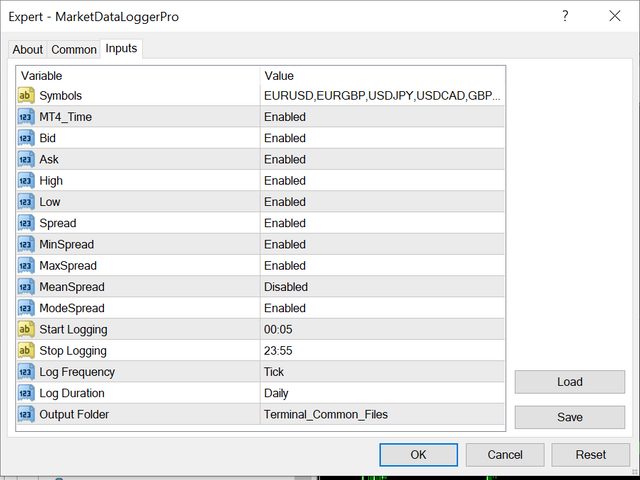The width and height of the screenshot is (640, 480).
Task: Select the Symbols variable name
Action: 60,96
